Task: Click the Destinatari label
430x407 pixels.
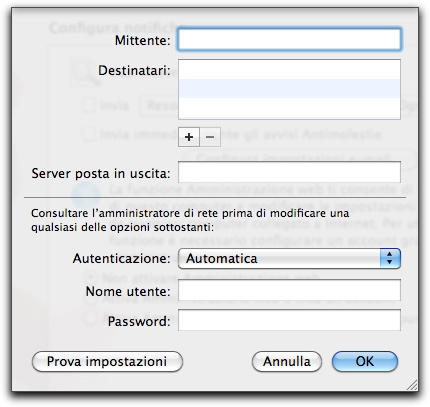Action: coord(134,71)
